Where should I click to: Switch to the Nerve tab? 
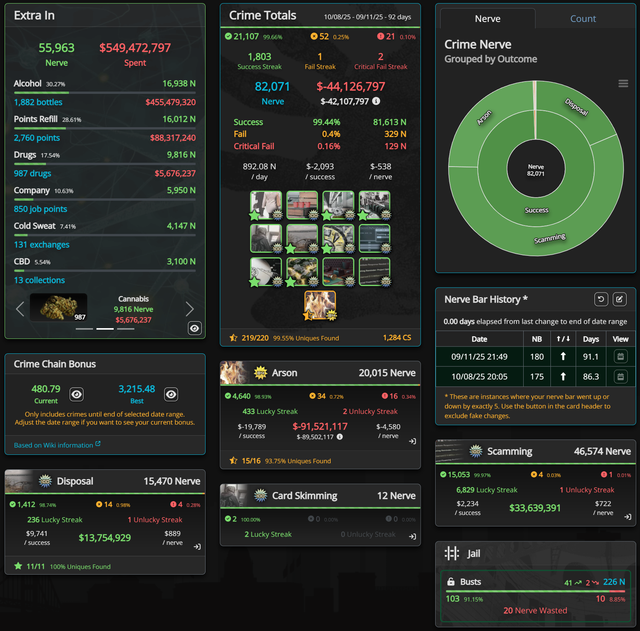coord(487,18)
